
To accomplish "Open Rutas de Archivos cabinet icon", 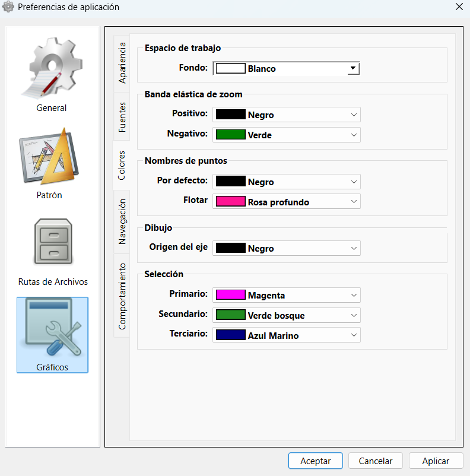I will (53, 243).
